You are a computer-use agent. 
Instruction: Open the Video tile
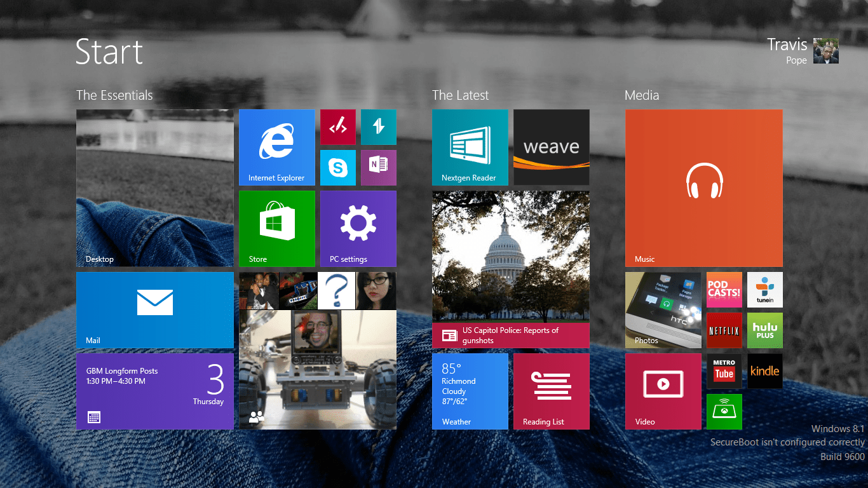click(663, 391)
